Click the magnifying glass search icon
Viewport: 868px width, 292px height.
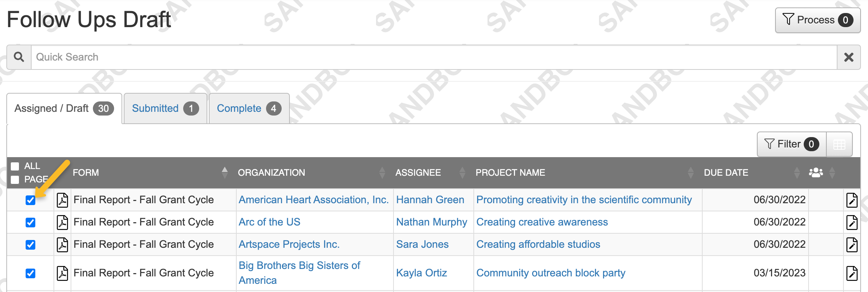point(19,57)
